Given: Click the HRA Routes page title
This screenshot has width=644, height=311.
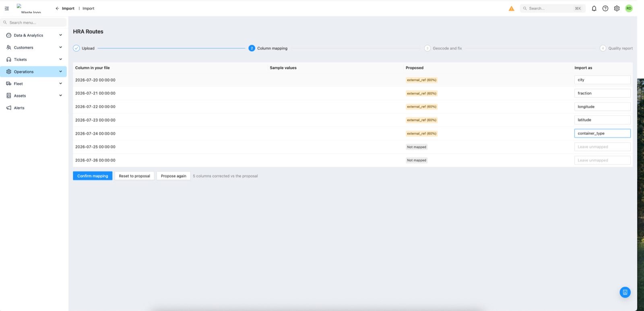Looking at the screenshot, I should [88, 31].
